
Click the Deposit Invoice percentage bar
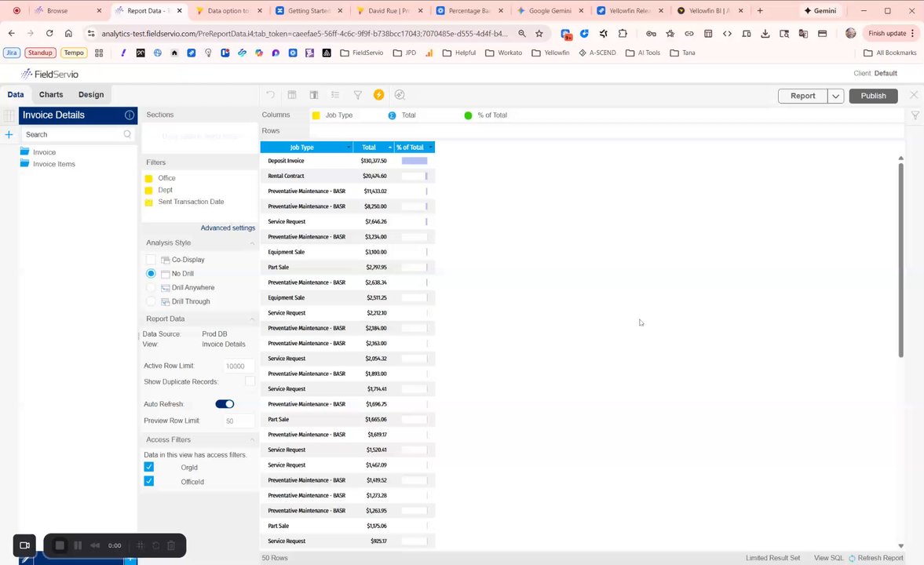pos(415,160)
